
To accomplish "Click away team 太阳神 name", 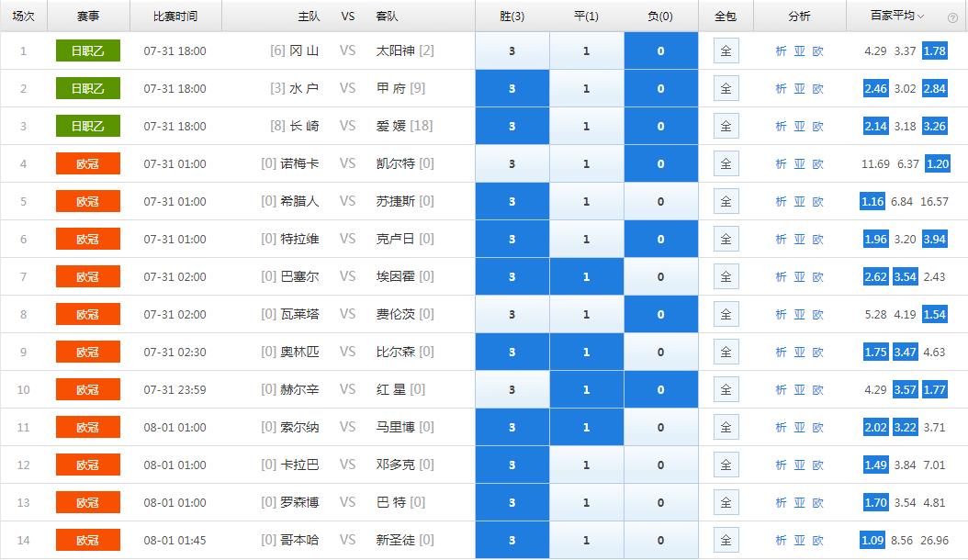I will (x=395, y=50).
